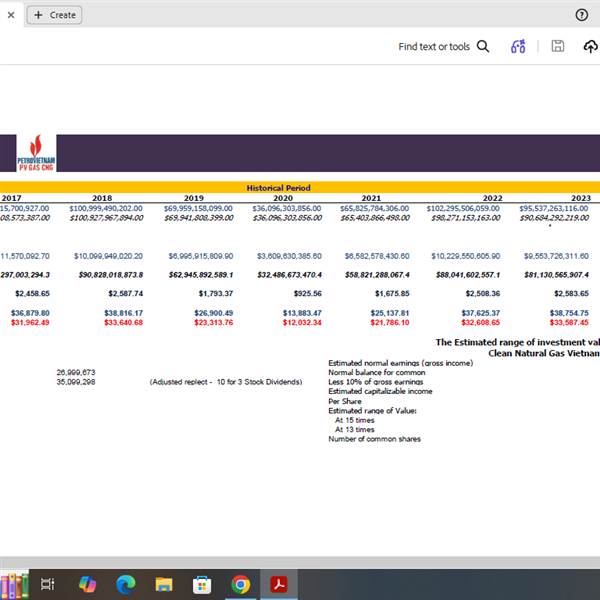This screenshot has width=600, height=600.
Task: Click the per-share value $2,587.74
Action: pyautogui.click(x=126, y=293)
